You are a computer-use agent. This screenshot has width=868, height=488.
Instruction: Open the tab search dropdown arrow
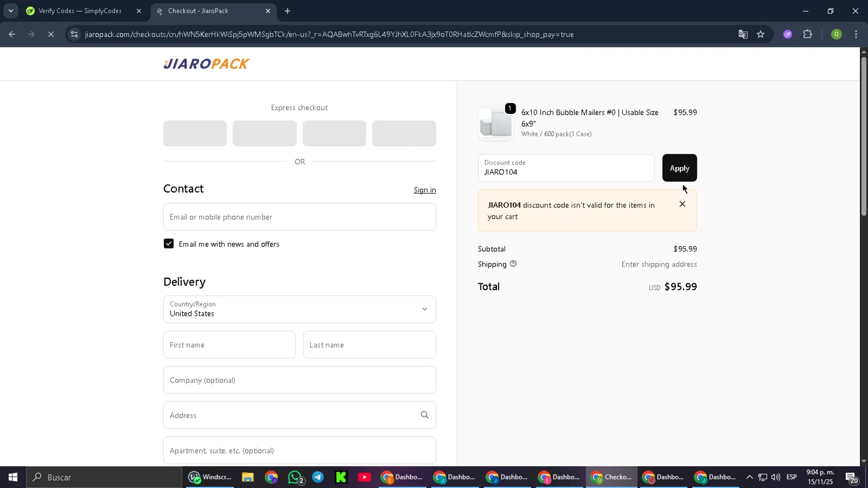coord(10,11)
